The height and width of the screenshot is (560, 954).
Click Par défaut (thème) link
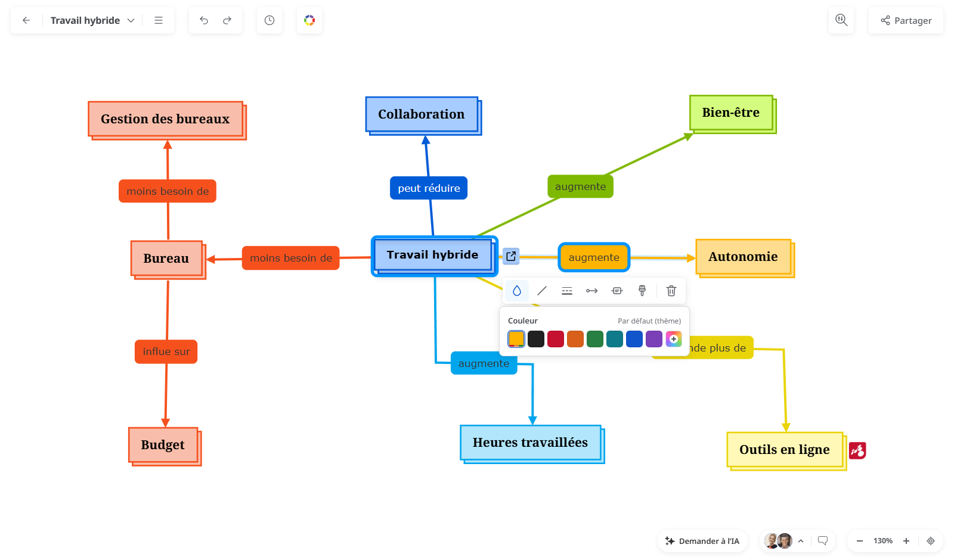649,321
